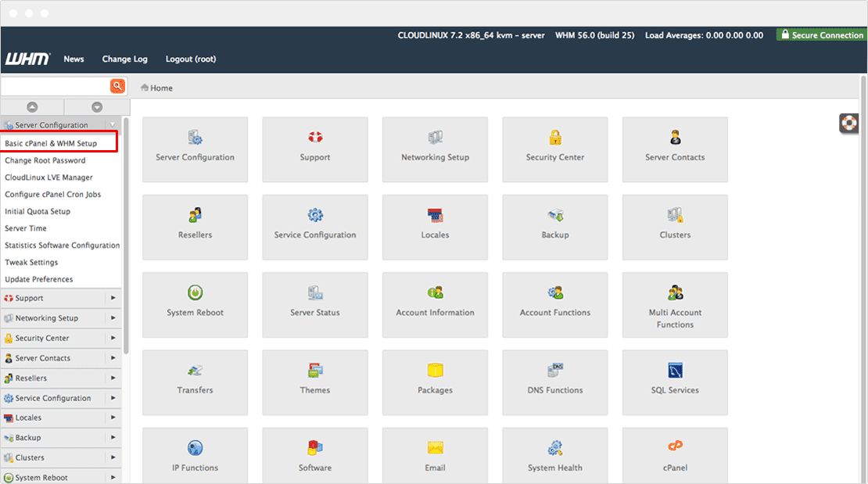The height and width of the screenshot is (484, 868).
Task: Focus the sidebar search field
Action: point(56,86)
